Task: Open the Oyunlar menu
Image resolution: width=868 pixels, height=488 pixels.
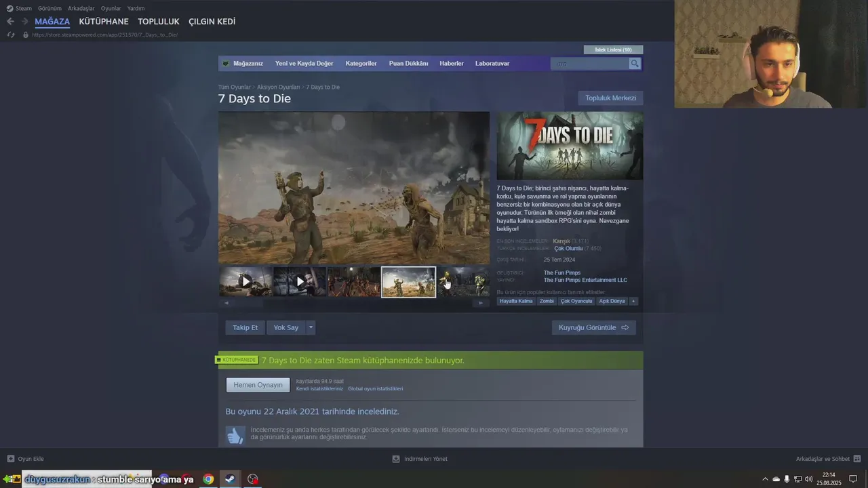Action: tap(111, 8)
